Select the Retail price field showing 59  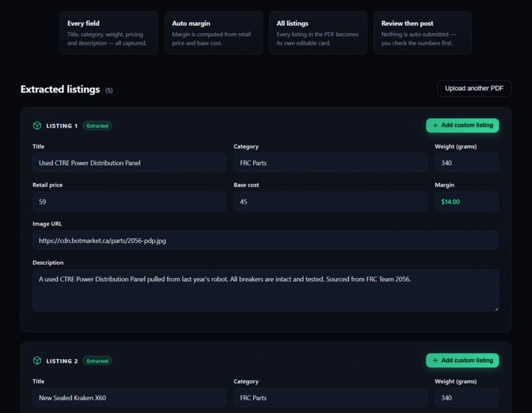[x=129, y=202]
